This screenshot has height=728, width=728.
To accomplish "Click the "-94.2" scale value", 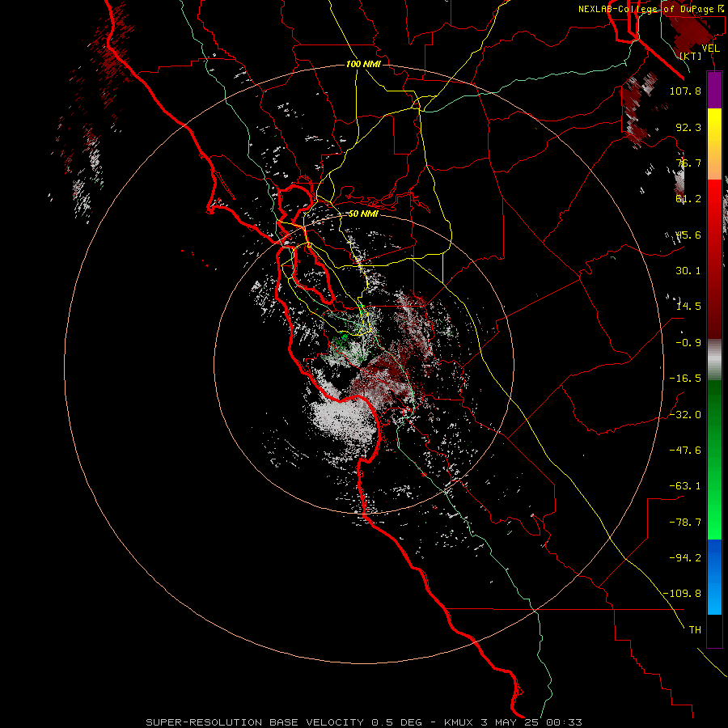I will tap(685, 557).
